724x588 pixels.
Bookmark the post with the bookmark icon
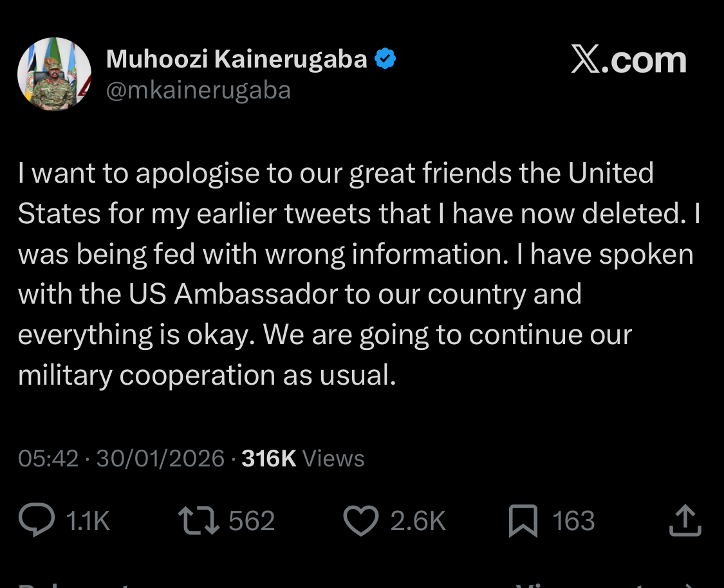[523, 520]
